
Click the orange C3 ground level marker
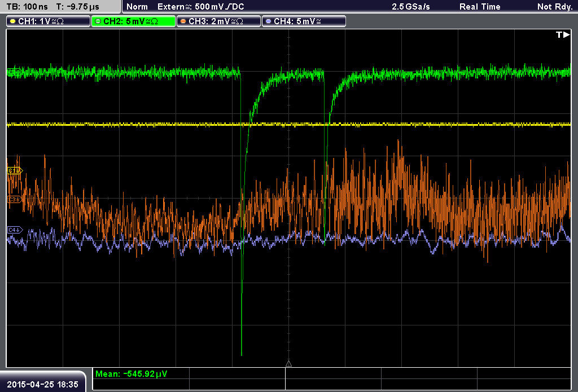15,199
